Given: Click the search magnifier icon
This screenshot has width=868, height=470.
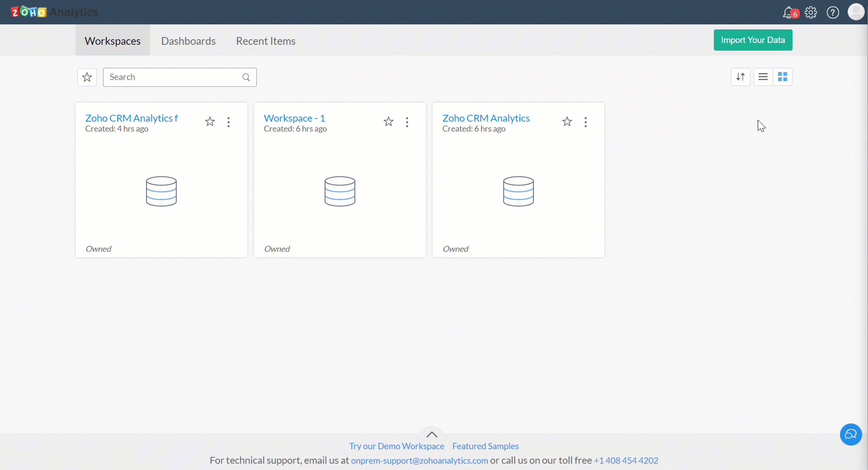Looking at the screenshot, I should point(246,77).
